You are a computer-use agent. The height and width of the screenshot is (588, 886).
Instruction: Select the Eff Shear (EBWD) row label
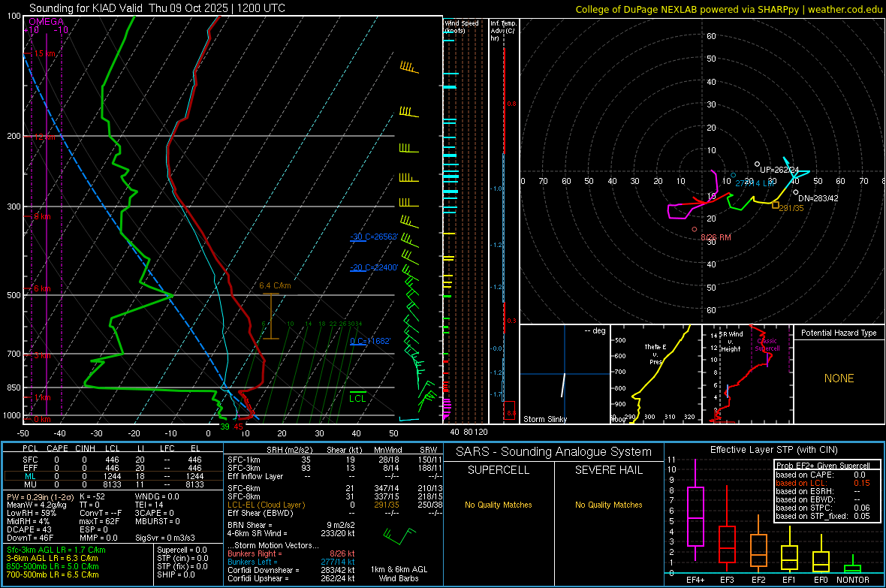click(x=261, y=514)
